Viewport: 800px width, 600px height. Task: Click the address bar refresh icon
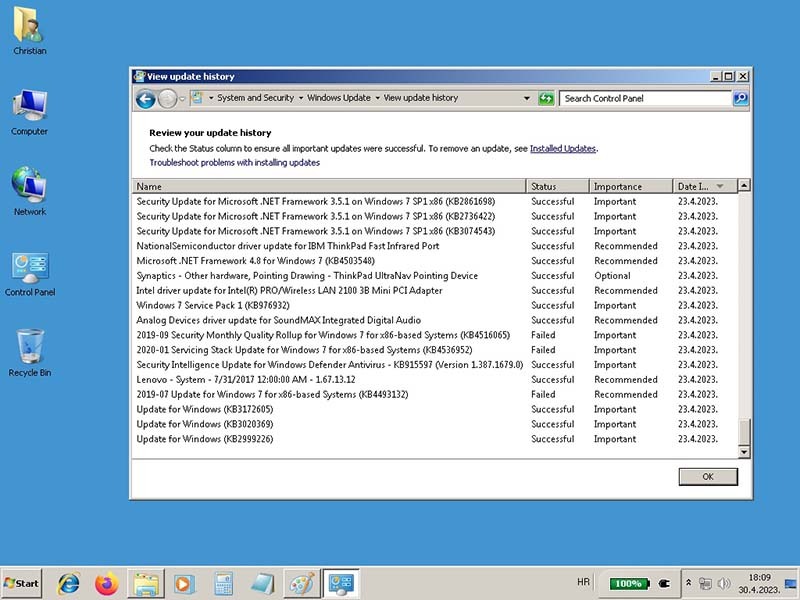pos(546,98)
